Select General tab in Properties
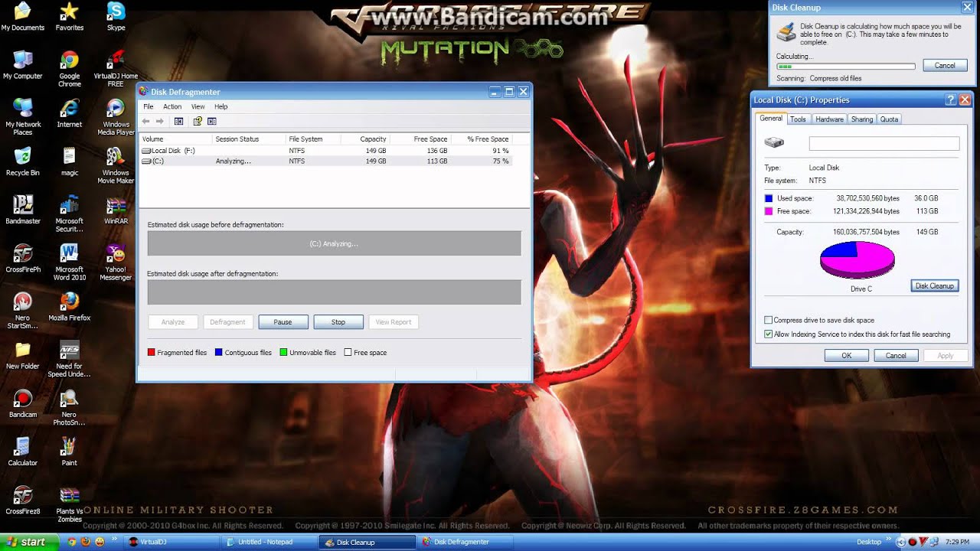Viewport: 980px width, 551px height. pyautogui.click(x=771, y=119)
